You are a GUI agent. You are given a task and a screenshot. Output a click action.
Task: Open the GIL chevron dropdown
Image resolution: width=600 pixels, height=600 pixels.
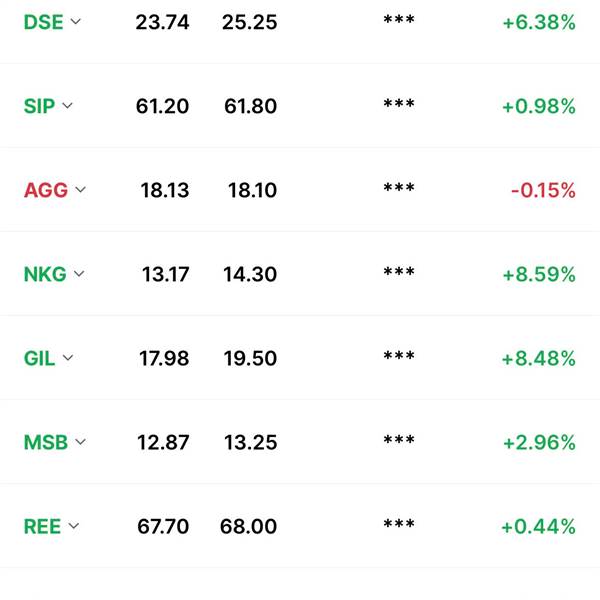[68, 357]
